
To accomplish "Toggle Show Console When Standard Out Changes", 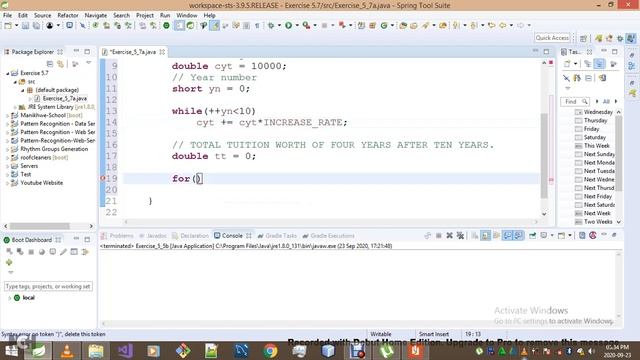I will click(x=507, y=236).
